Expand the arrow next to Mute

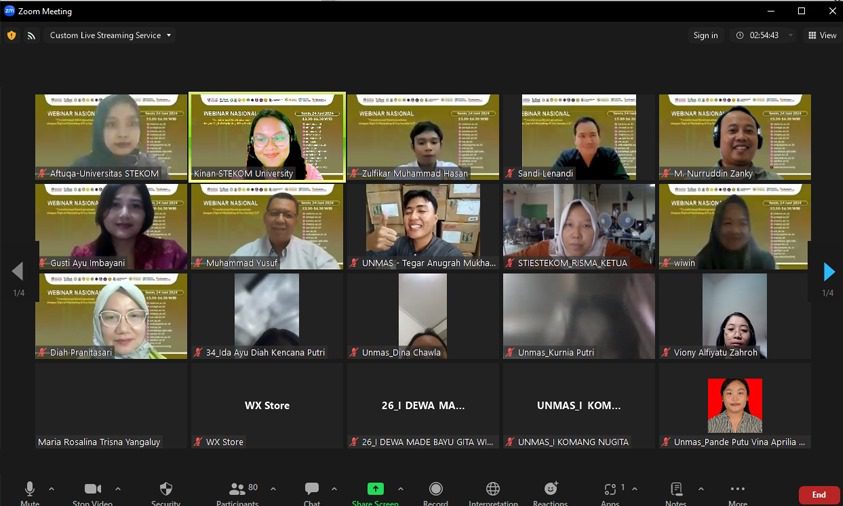pyautogui.click(x=52, y=489)
